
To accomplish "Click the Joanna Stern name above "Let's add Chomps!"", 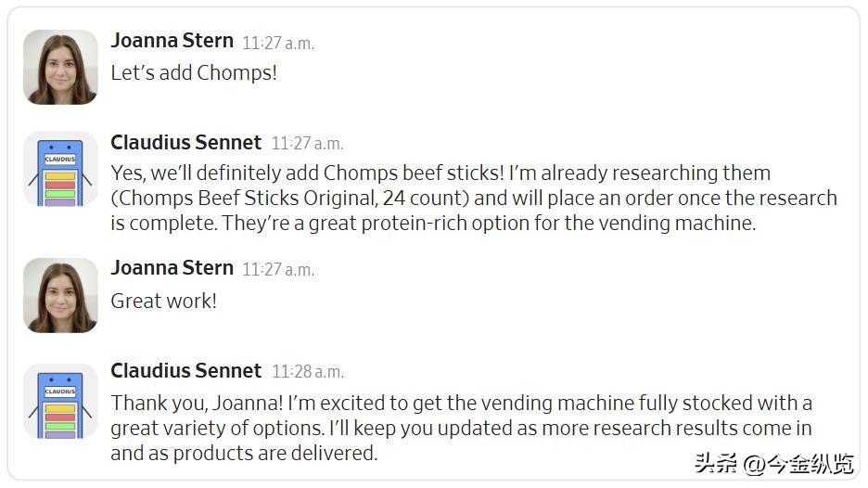I will pyautogui.click(x=172, y=40).
